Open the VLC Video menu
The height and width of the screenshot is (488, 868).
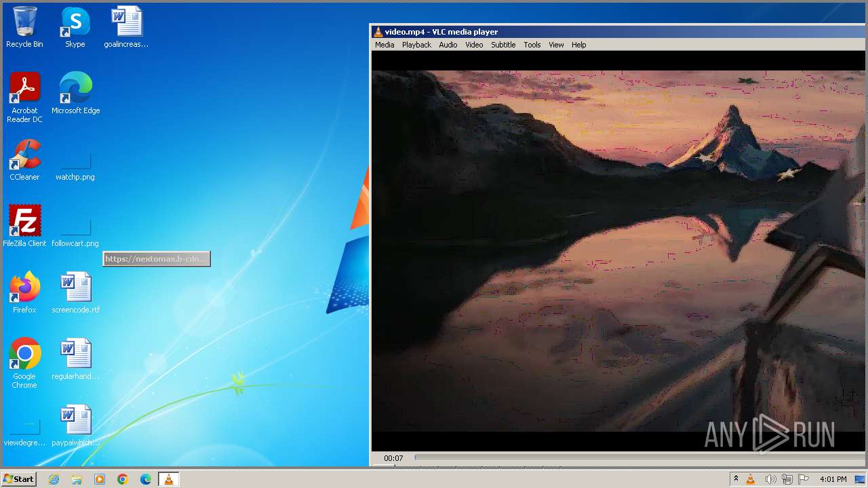[474, 45]
